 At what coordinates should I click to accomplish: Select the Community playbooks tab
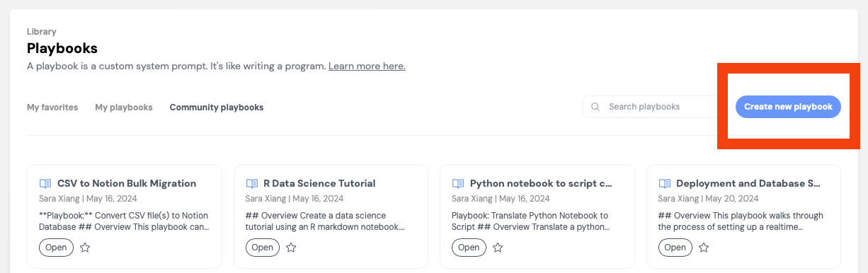click(x=217, y=108)
